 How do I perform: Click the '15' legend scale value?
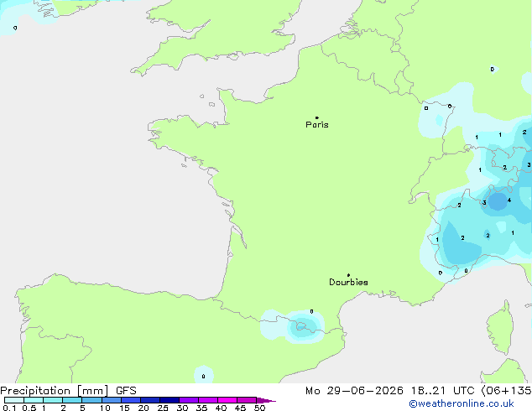tap(124, 408)
